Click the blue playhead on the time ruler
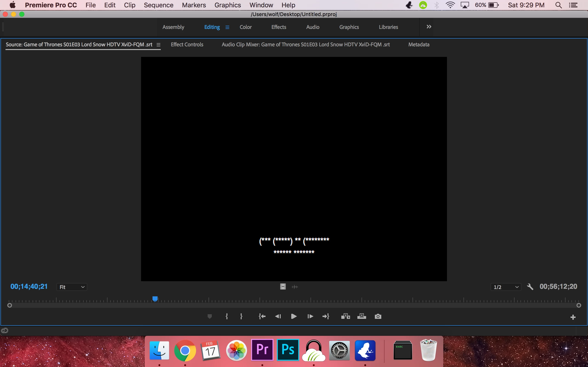Screen dimensions: 588x367 click(x=155, y=299)
